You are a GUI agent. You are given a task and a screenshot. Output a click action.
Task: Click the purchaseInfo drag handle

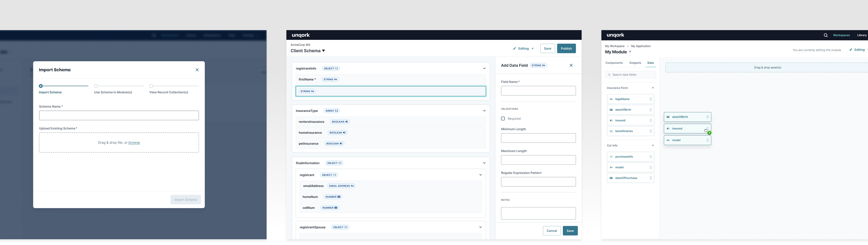pos(651,157)
